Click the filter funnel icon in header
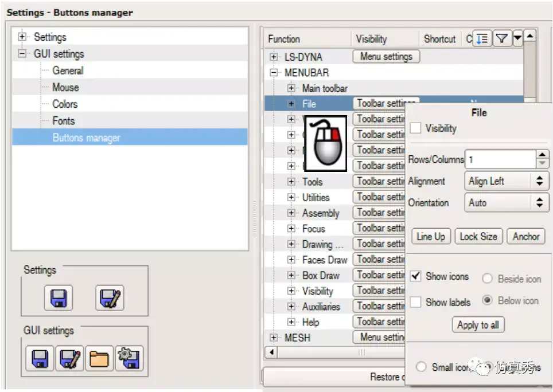 click(501, 38)
